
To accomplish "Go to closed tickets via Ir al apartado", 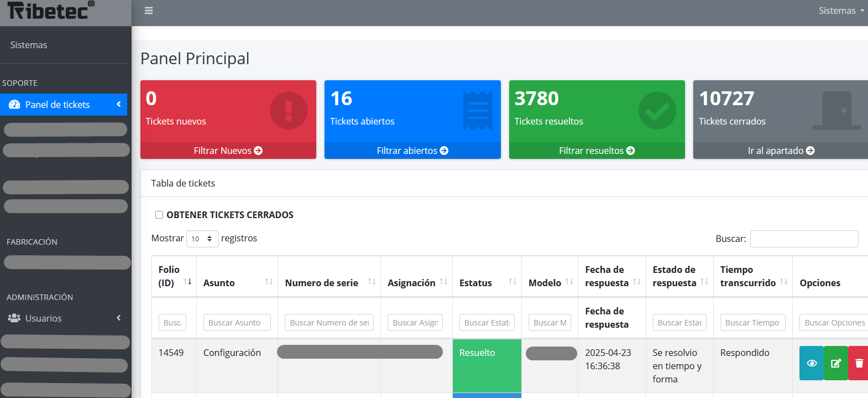I will point(781,151).
